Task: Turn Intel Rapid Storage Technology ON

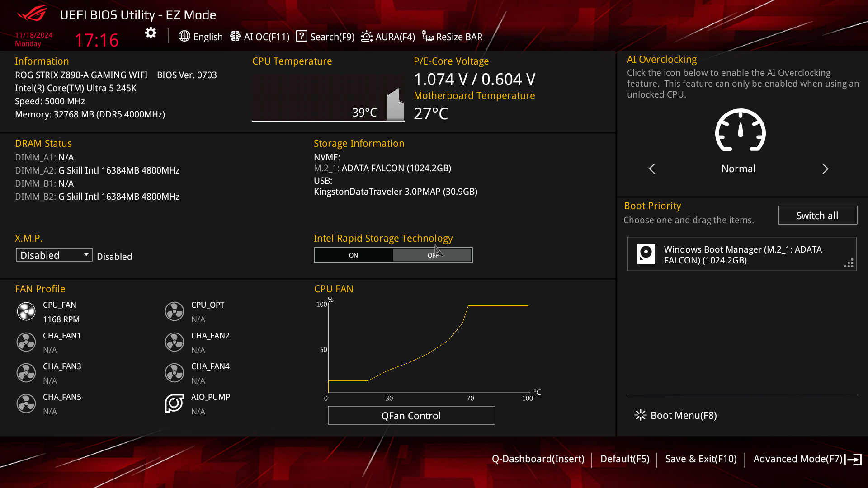Action: [x=354, y=255]
